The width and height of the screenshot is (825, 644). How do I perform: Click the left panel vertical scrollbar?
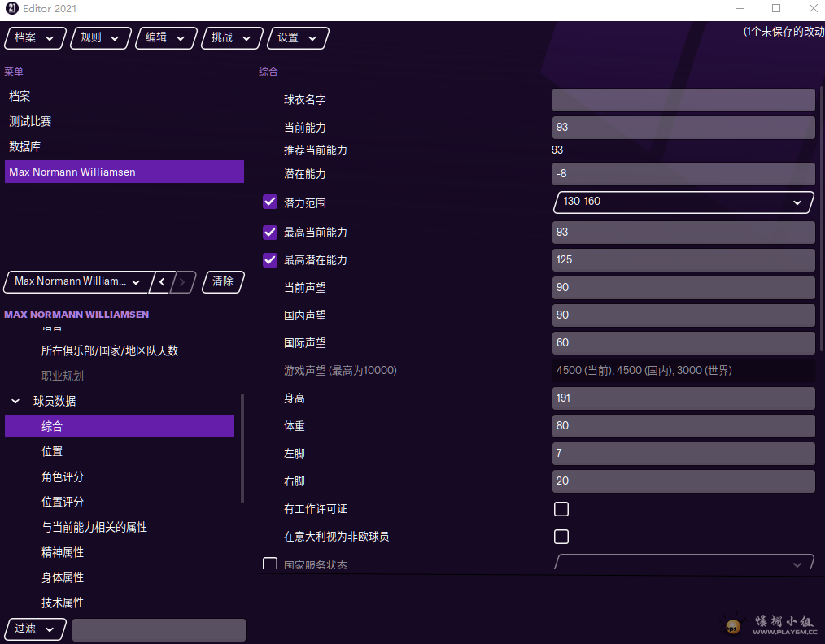click(242, 448)
